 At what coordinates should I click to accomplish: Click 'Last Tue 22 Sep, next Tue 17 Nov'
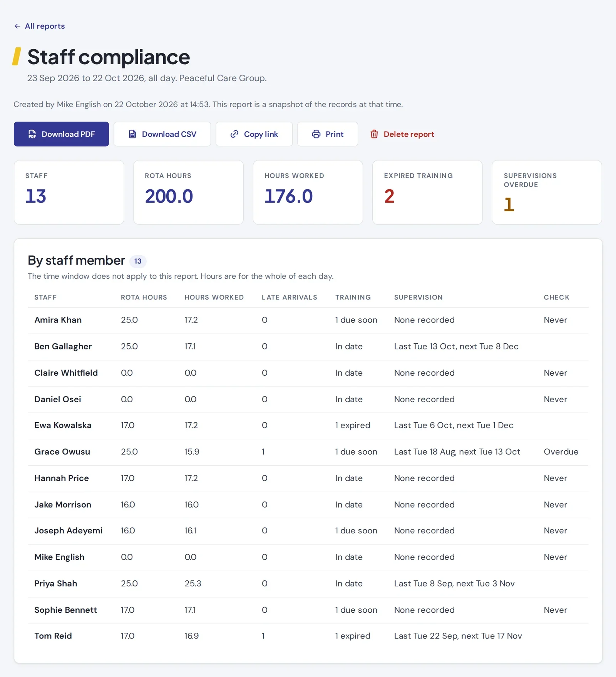(458, 636)
